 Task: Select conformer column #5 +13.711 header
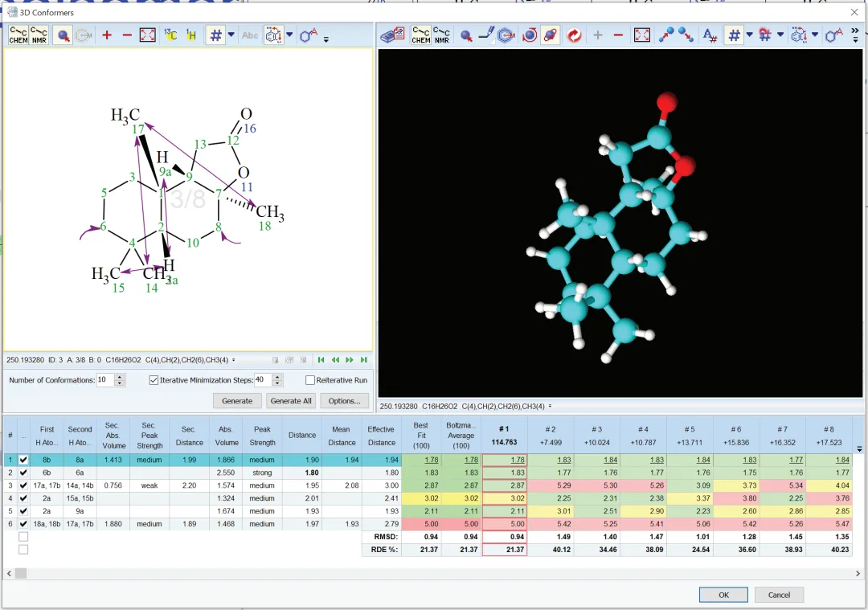point(690,436)
